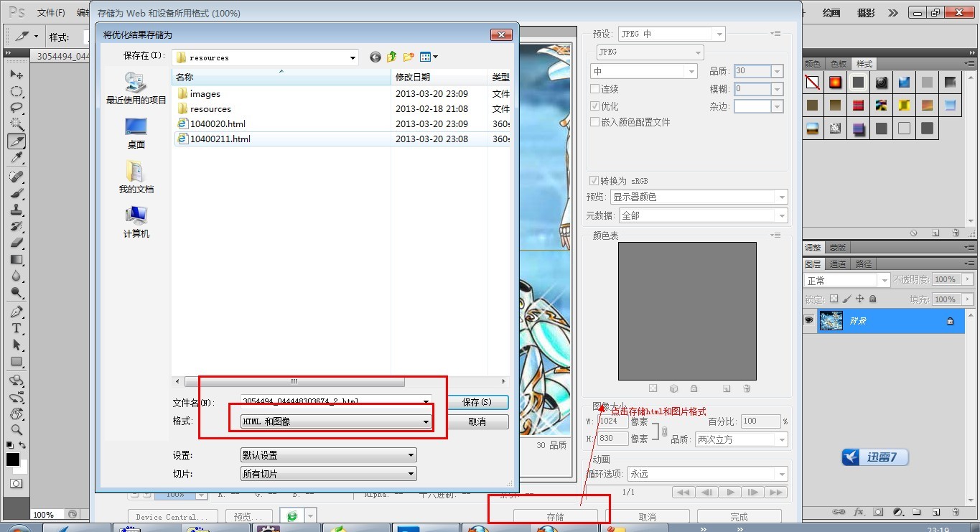Image resolution: width=980 pixels, height=532 pixels.
Task: Select the Dodge tool
Action: [x=17, y=292]
